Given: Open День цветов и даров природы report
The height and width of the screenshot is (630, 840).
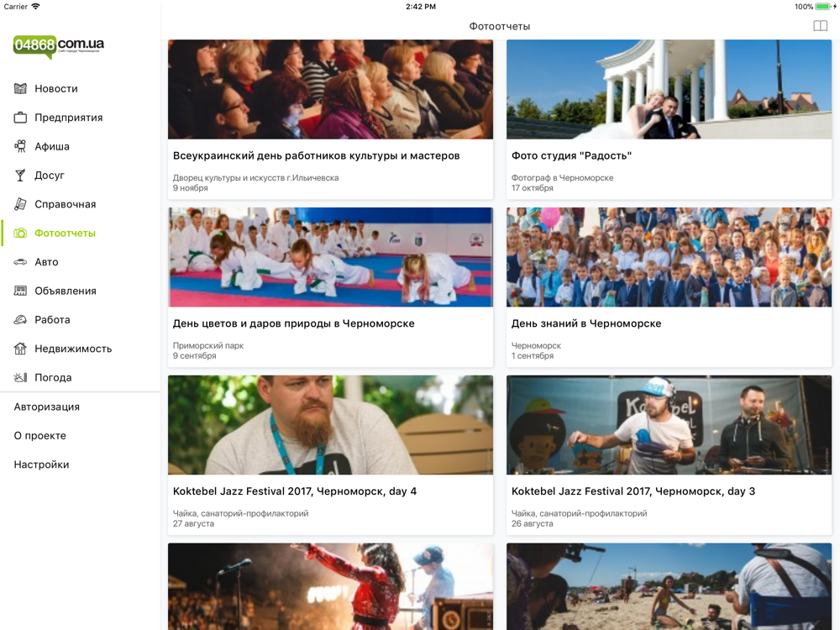Looking at the screenshot, I should point(330,287).
